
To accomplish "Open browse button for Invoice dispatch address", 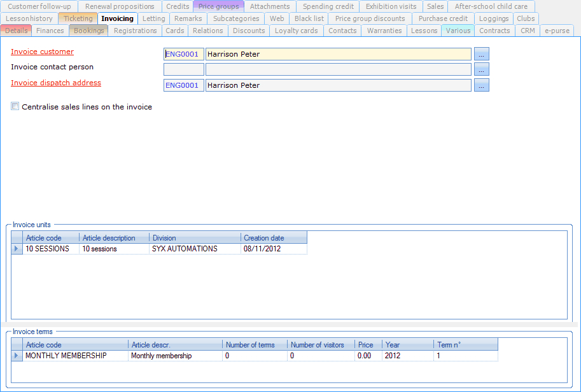I will pos(481,85).
